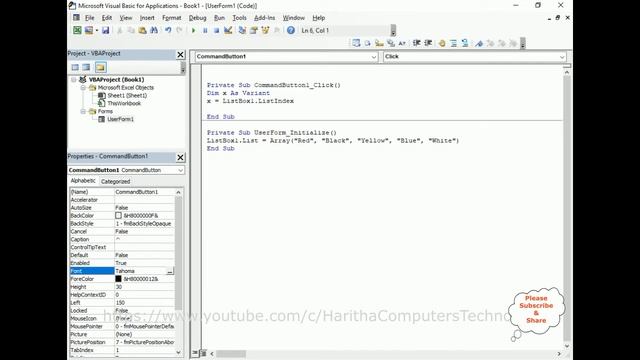
Task: Select Sheet1 (Sheet1) in project tree
Action: click(x=127, y=96)
